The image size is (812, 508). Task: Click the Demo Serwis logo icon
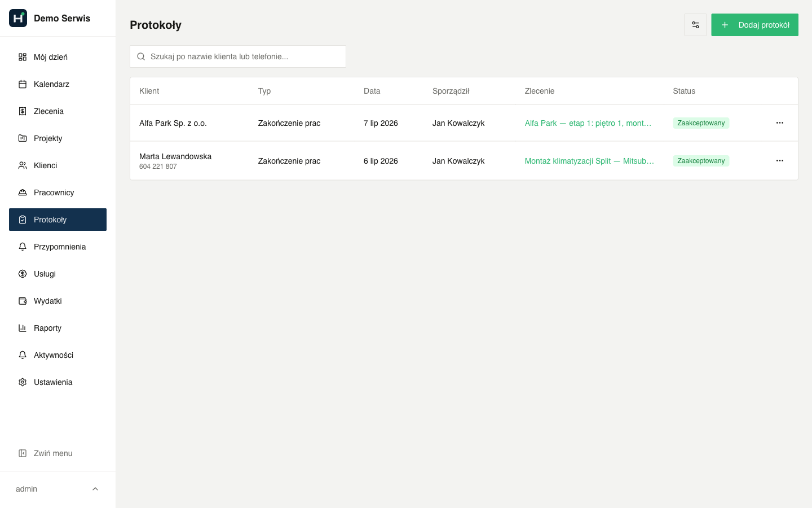[18, 18]
